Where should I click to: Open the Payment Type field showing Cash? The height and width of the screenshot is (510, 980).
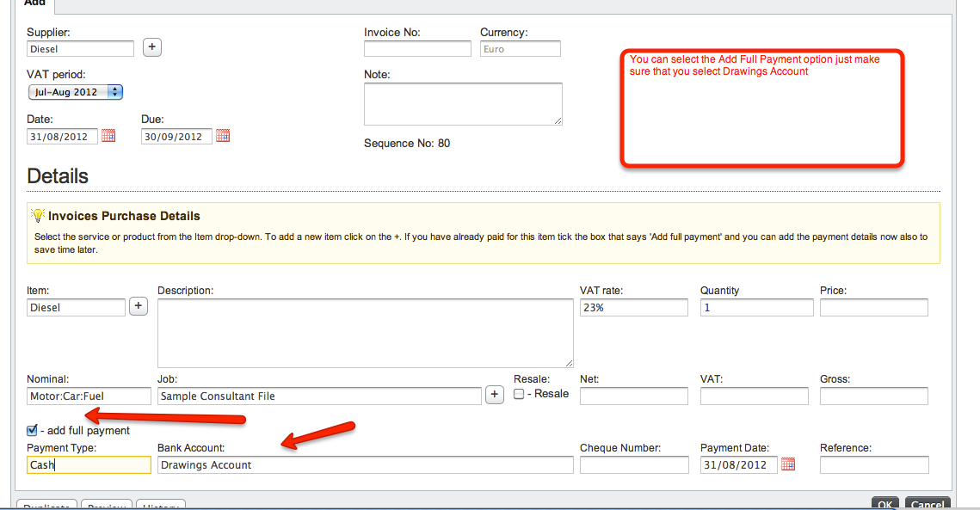click(89, 464)
